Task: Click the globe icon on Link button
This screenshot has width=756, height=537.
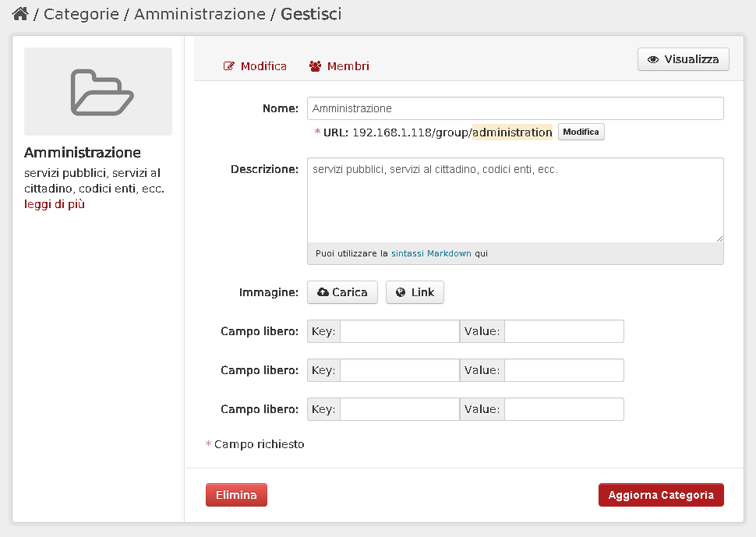Action: click(401, 292)
